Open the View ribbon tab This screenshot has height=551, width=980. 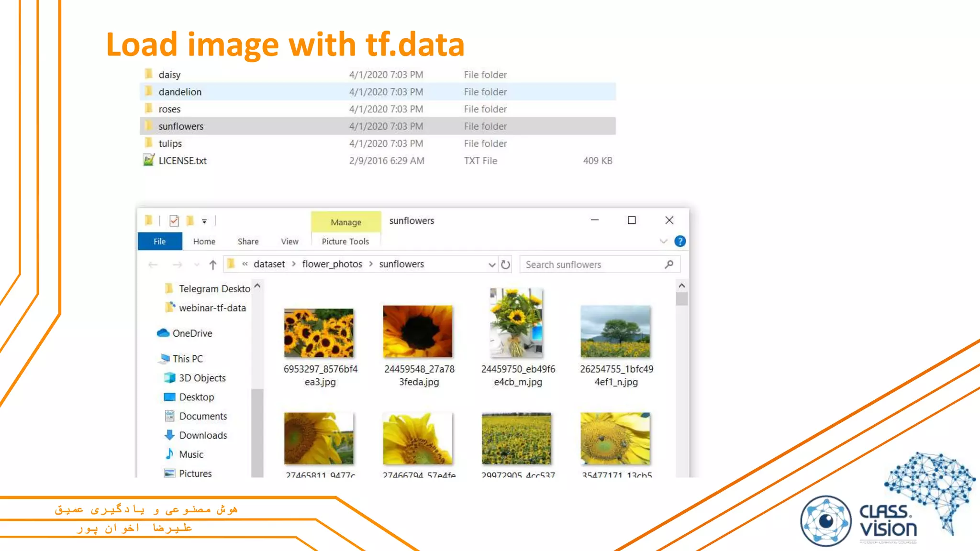[290, 242]
